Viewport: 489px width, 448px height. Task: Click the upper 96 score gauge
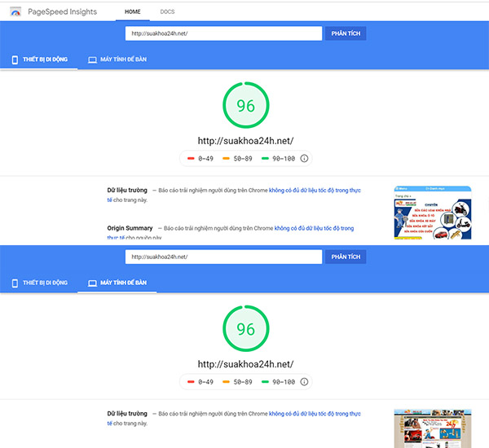pyautogui.click(x=246, y=105)
